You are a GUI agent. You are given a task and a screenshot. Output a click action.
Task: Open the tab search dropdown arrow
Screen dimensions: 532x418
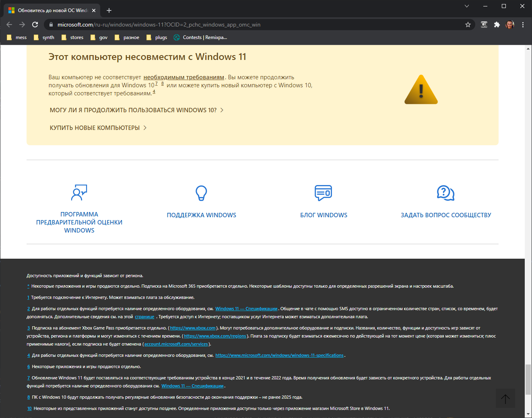[x=467, y=6]
